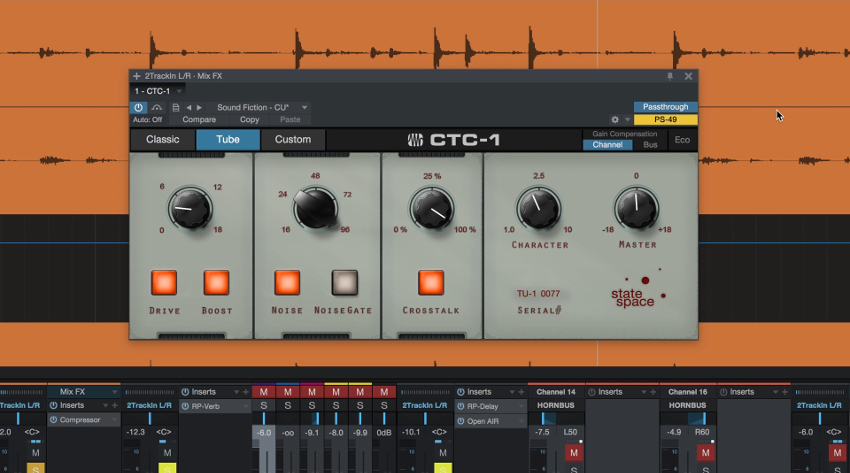Toggle power icon of RP-Verb insert
The image size is (850, 473).
[x=185, y=406]
